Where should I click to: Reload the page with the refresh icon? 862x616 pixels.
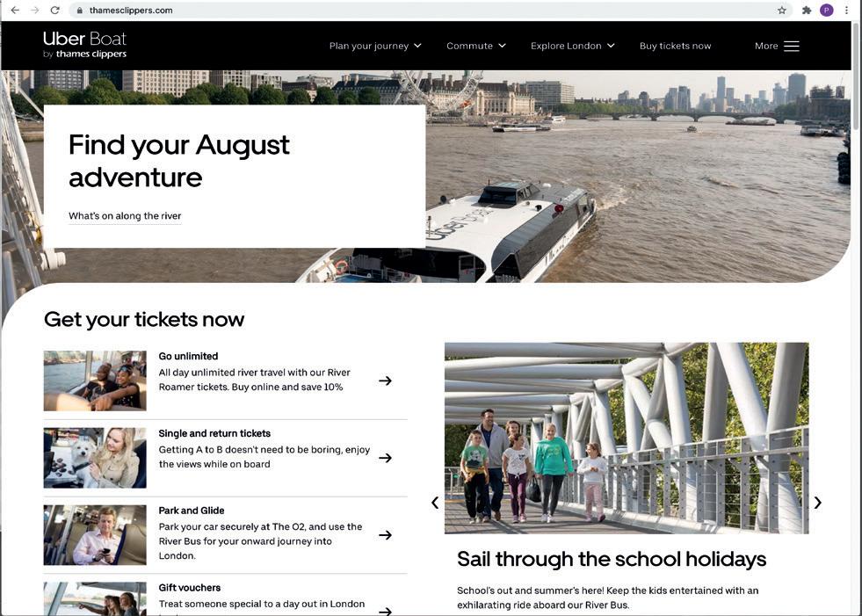(x=54, y=10)
